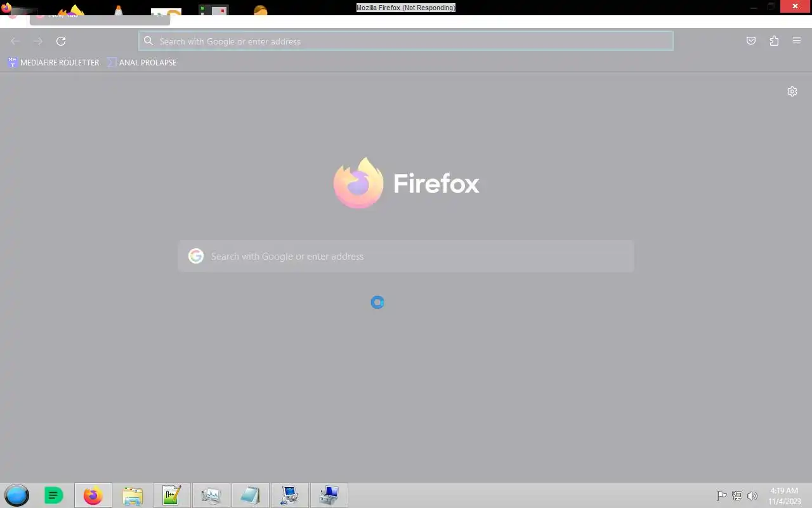Open the Extensions puzzle icon

coord(774,41)
